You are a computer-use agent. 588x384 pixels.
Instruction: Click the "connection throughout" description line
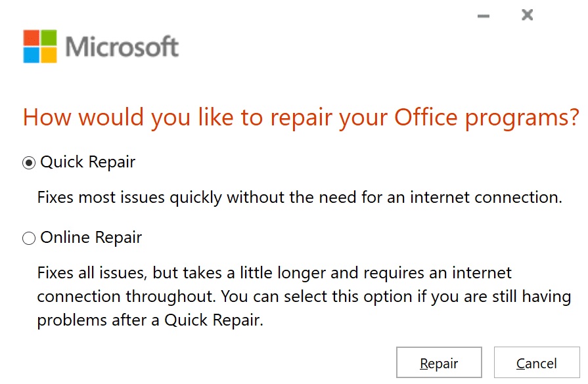pos(304,297)
